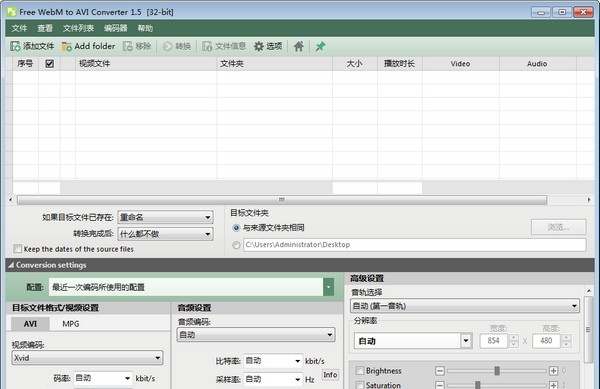Viewport: 600px width, 389px height.
Task: Enable the Brightness checkbox
Action: pos(360,371)
